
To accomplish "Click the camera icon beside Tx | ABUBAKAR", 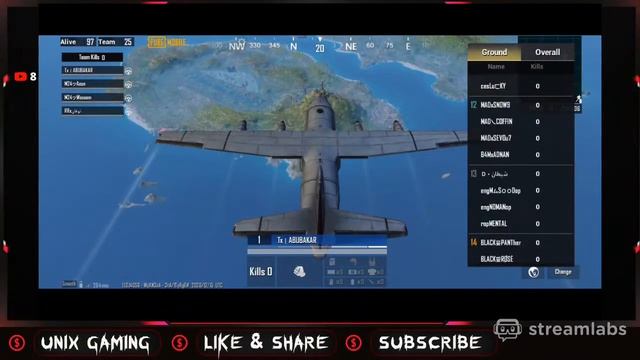I will (x=128, y=71).
